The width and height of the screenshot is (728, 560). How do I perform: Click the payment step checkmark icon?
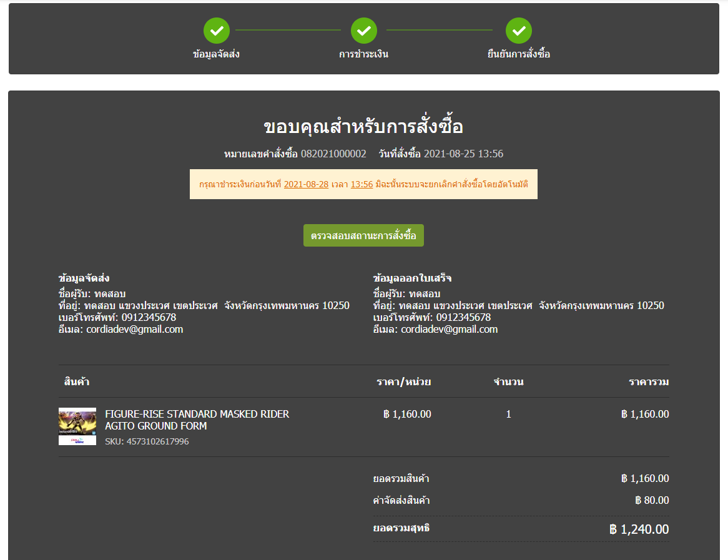pyautogui.click(x=364, y=30)
